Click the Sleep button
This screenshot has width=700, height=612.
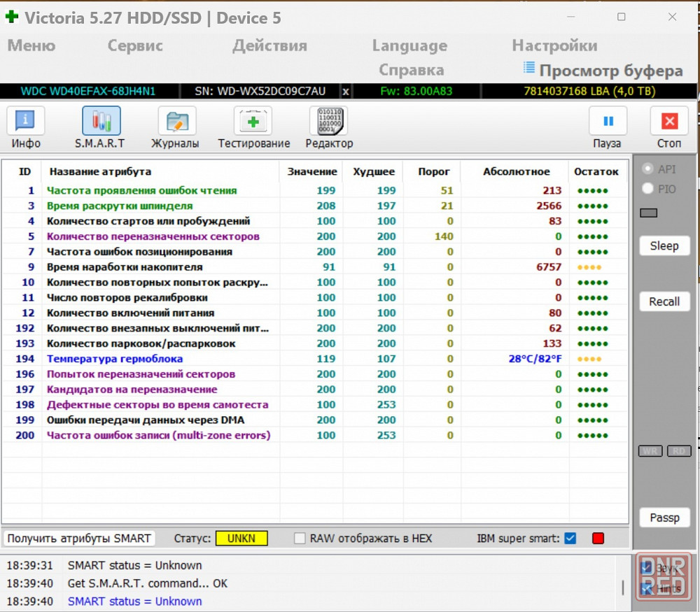click(664, 246)
